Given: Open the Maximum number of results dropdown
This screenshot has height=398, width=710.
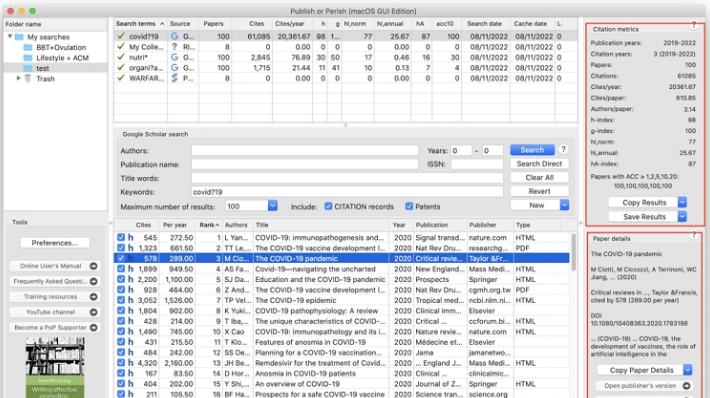Looking at the screenshot, I should 273,206.
